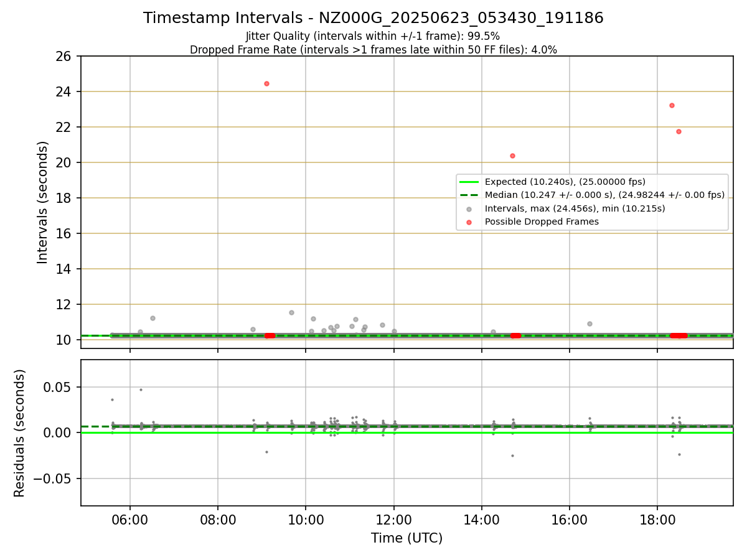Click the 26 tick label on the intervals axis
This screenshot has width=747, height=560.
[65, 56]
